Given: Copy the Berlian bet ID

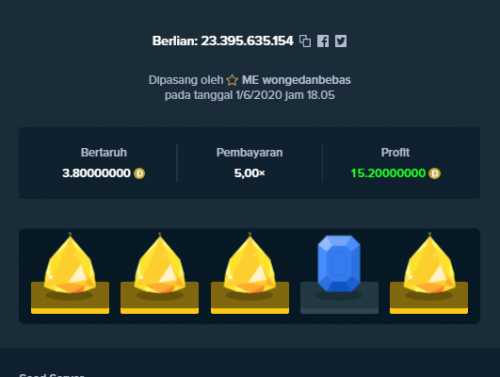Looking at the screenshot, I should pyautogui.click(x=305, y=41).
